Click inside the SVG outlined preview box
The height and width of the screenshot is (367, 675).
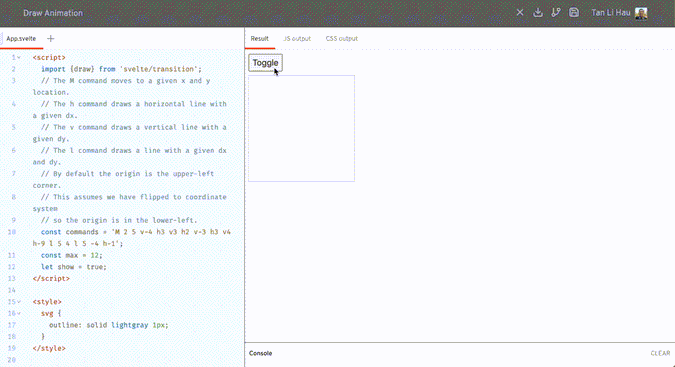click(301, 128)
